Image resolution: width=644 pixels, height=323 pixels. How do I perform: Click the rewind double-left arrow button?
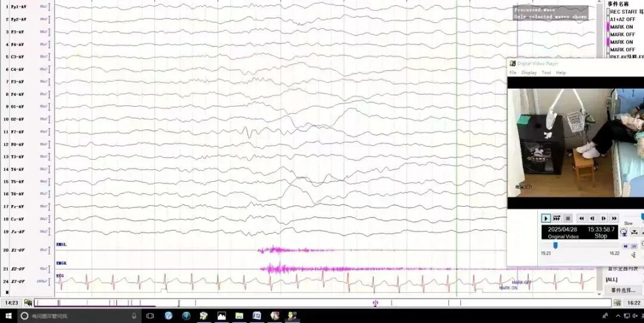[581, 219]
